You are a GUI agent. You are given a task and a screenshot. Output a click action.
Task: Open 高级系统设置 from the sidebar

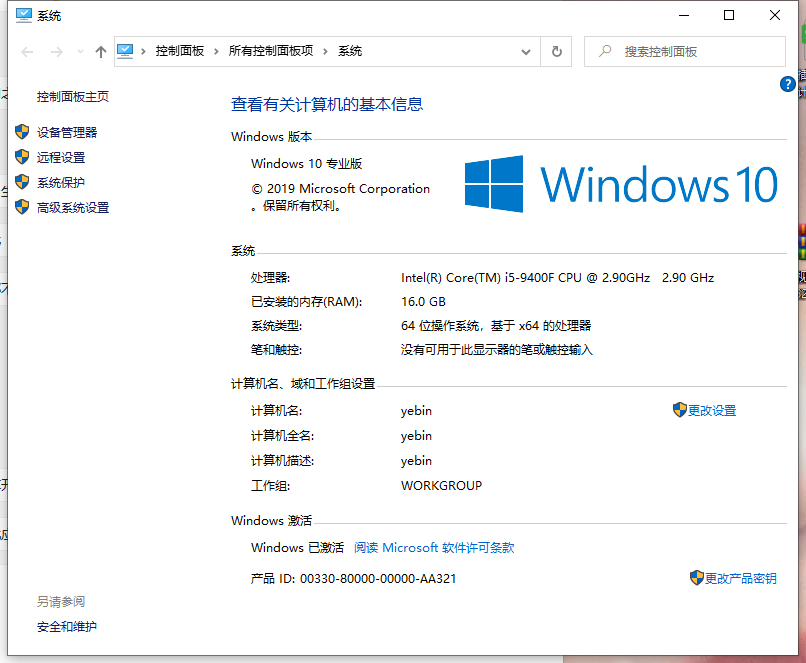pyautogui.click(x=74, y=207)
